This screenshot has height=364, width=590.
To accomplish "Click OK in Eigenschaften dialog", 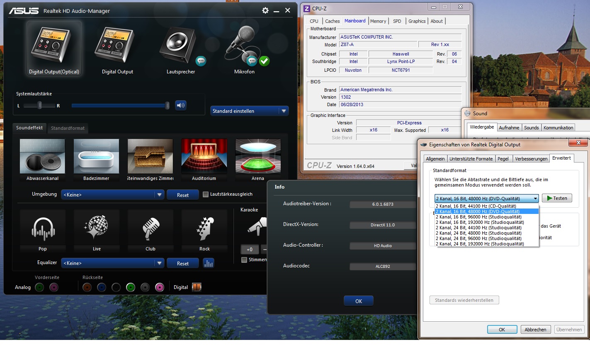I will [502, 330].
